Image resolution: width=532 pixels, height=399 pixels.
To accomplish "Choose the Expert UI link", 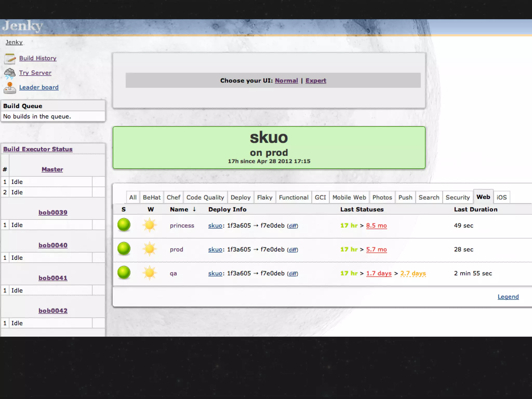I will point(316,81).
